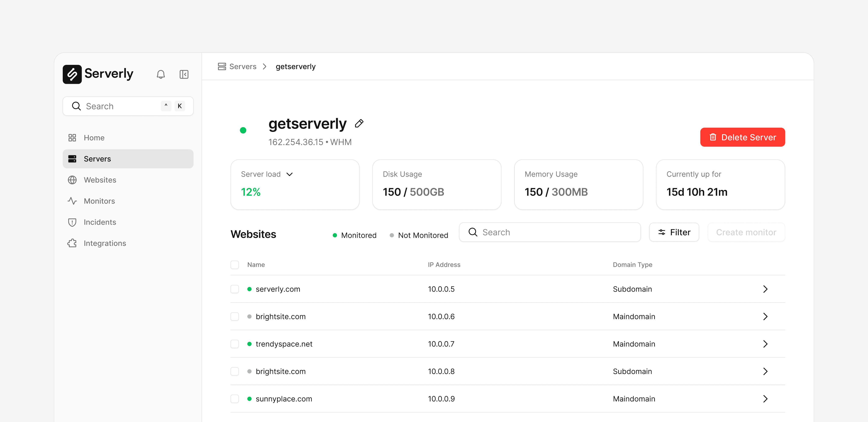Expand the Server load dropdown

point(289,174)
